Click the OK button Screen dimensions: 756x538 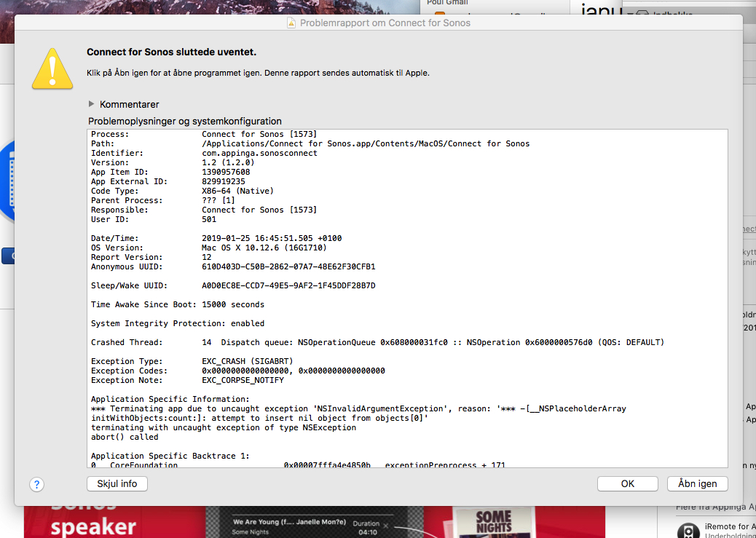point(627,483)
